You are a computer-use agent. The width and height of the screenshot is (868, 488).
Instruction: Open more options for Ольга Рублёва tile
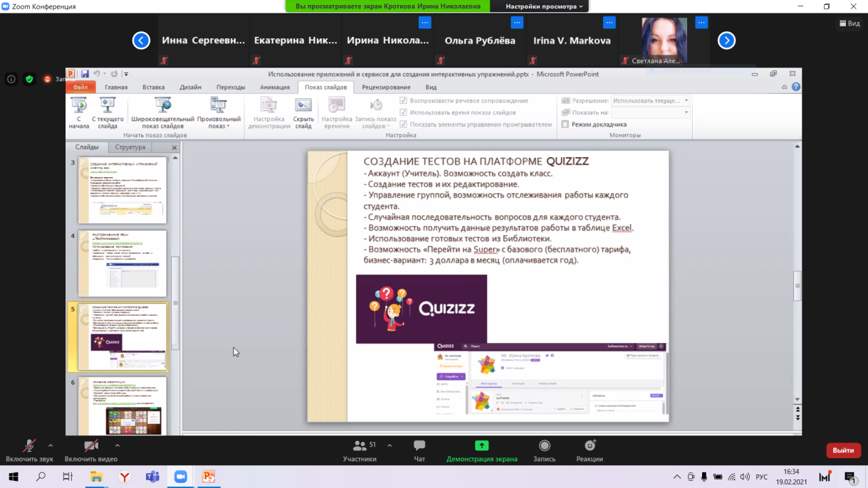pos(517,23)
